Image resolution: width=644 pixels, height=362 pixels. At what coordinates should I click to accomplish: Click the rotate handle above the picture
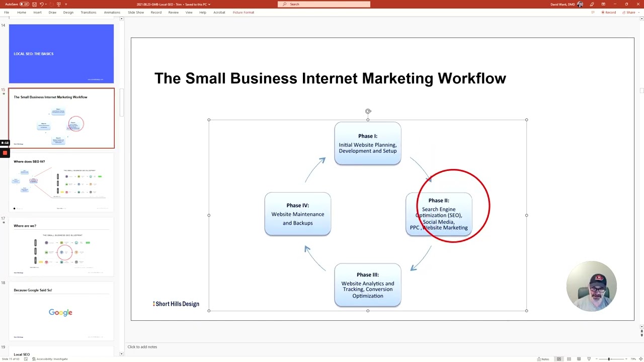[x=368, y=111]
